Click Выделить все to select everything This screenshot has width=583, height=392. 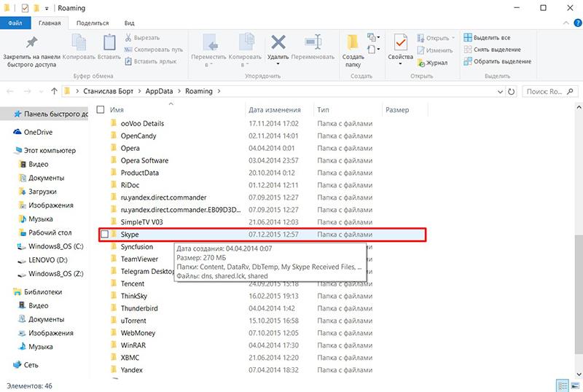tap(490, 38)
